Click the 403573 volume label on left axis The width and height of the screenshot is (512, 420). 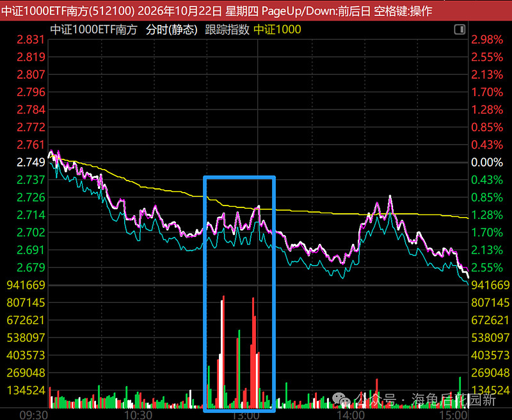pyautogui.click(x=26, y=355)
